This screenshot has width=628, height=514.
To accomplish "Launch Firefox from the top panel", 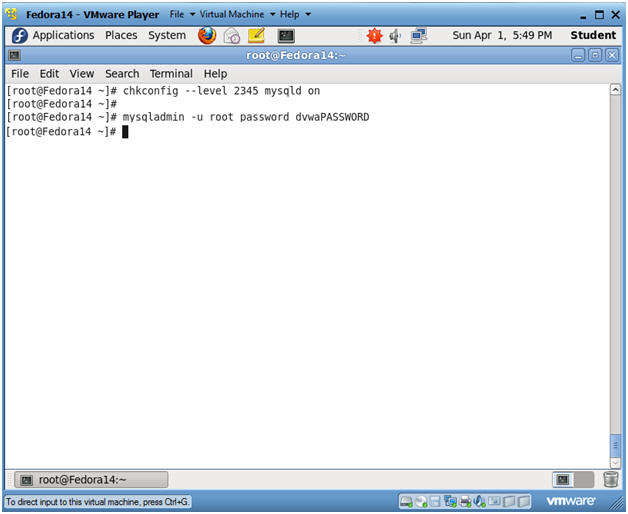I will click(x=207, y=36).
